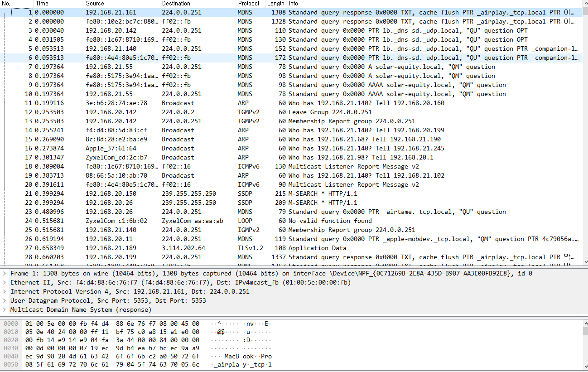Select packet 21 SSDP M-SEARCH from 192.168.20.150
Viewport: 588px width, 372px height.
tap(291, 193)
